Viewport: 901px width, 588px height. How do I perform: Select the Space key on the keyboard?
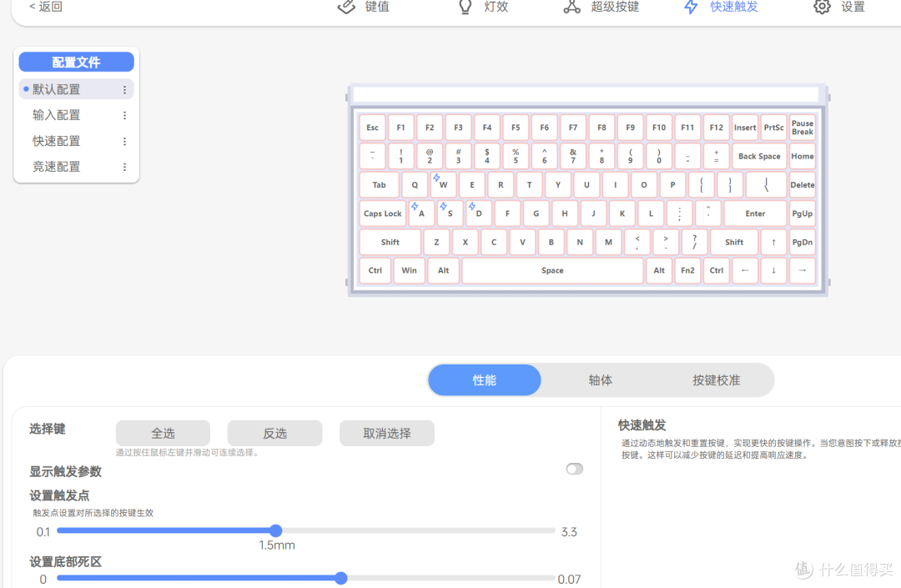click(x=552, y=270)
